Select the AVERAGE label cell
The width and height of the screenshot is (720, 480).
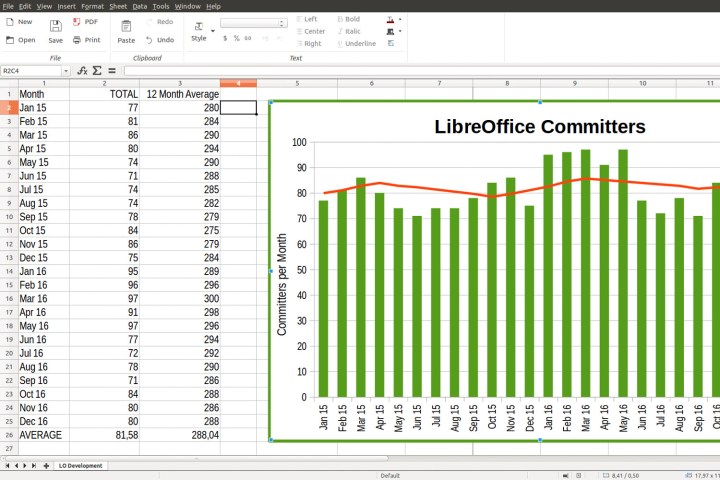(x=44, y=435)
